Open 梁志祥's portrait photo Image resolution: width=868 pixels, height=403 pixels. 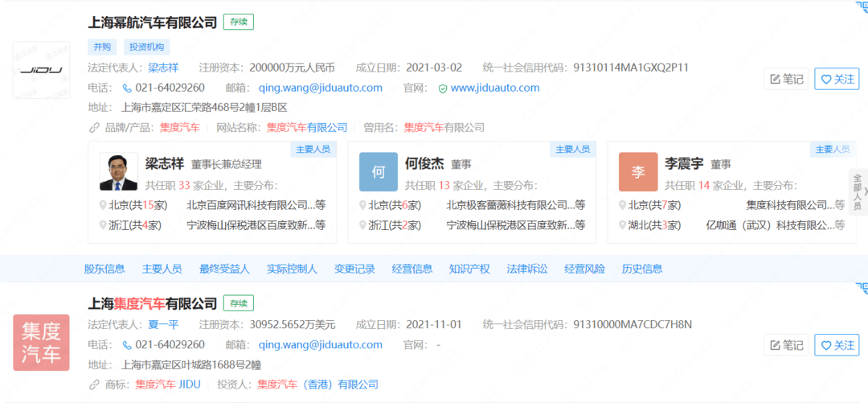tap(118, 171)
